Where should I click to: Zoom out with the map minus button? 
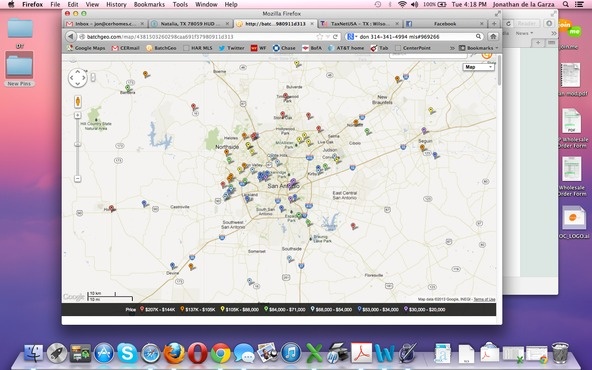tap(78, 179)
